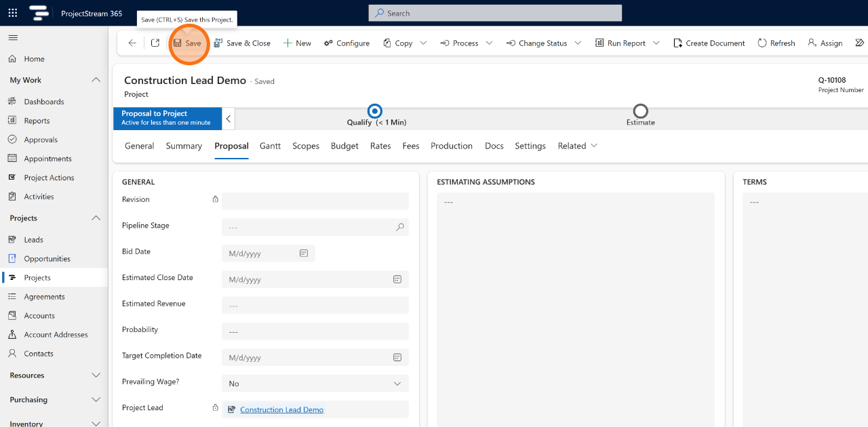
Task: Select the Estimate stage circle
Action: coord(640,111)
